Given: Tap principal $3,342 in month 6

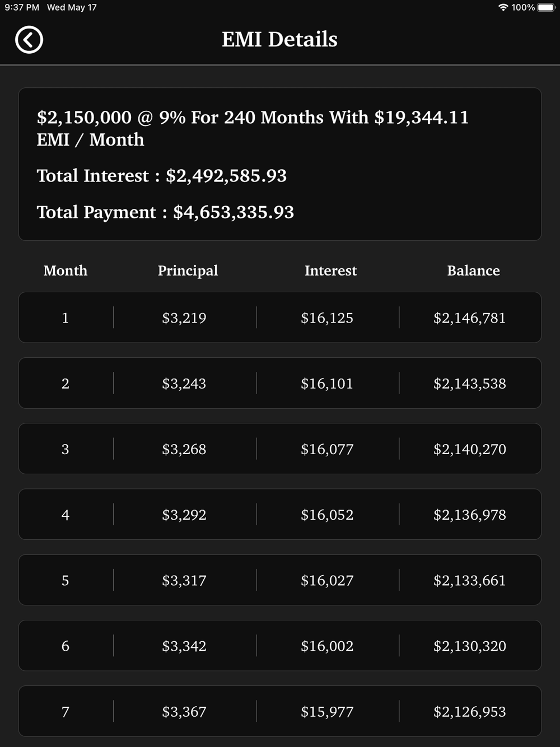Looking at the screenshot, I should click(184, 646).
